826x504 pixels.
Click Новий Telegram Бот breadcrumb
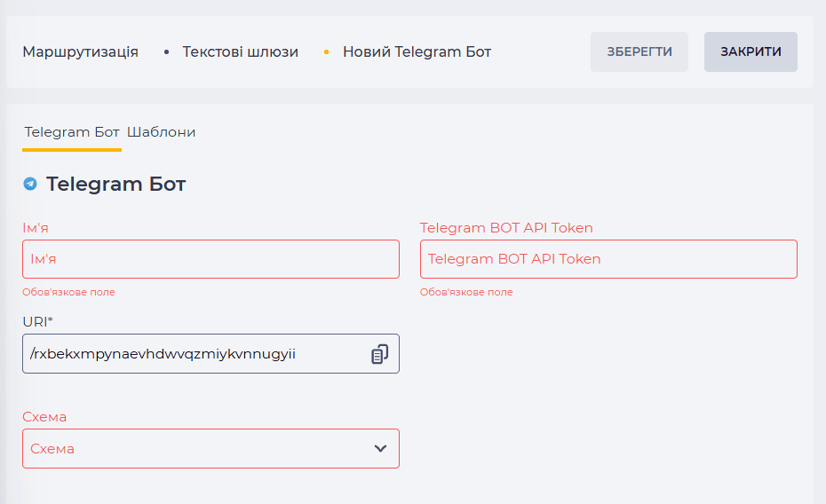(x=417, y=51)
